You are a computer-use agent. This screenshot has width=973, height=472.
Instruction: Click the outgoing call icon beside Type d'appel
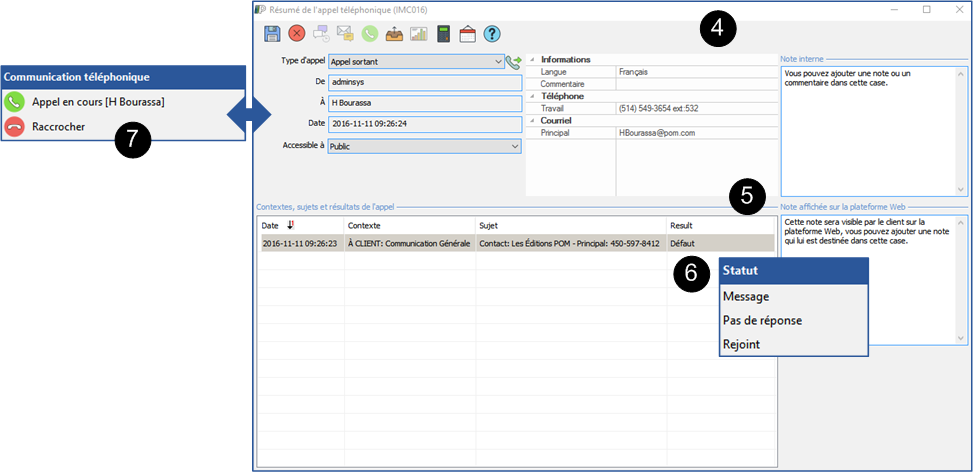pos(514,62)
